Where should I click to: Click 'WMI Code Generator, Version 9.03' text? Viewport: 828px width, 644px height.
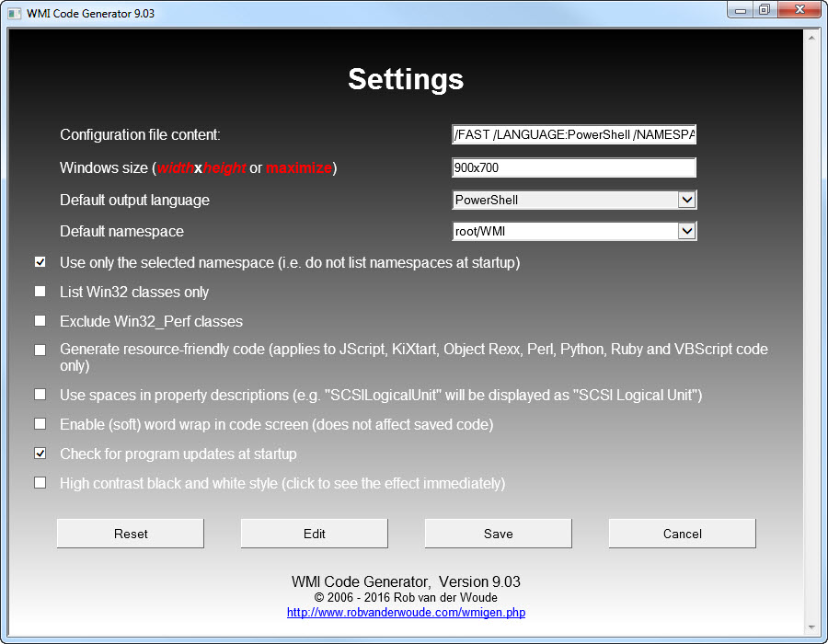pyautogui.click(x=406, y=581)
